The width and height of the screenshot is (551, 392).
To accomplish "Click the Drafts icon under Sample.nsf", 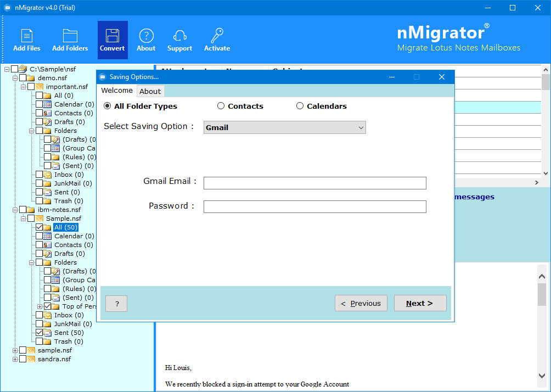I will tap(47, 254).
